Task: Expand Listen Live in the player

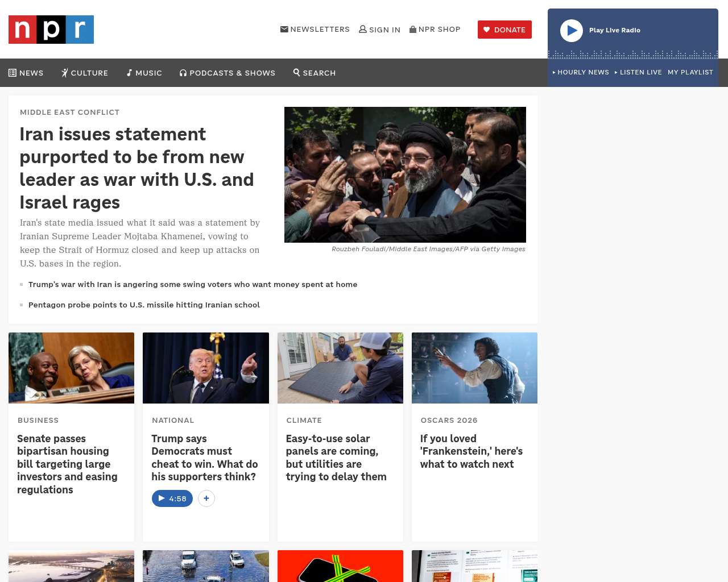Action: click(638, 72)
